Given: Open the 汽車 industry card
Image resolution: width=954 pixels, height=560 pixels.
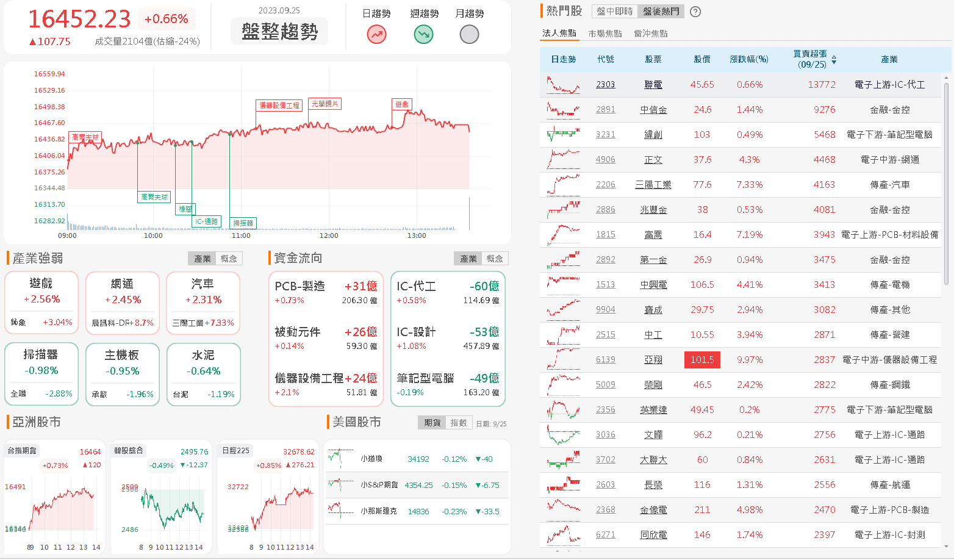Looking at the screenshot, I should click(x=204, y=303).
